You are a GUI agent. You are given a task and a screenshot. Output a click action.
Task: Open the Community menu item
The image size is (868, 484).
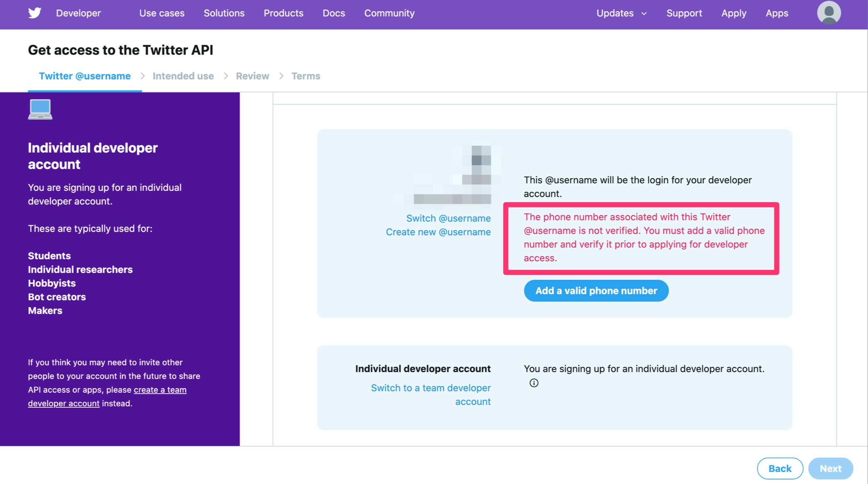tap(389, 13)
